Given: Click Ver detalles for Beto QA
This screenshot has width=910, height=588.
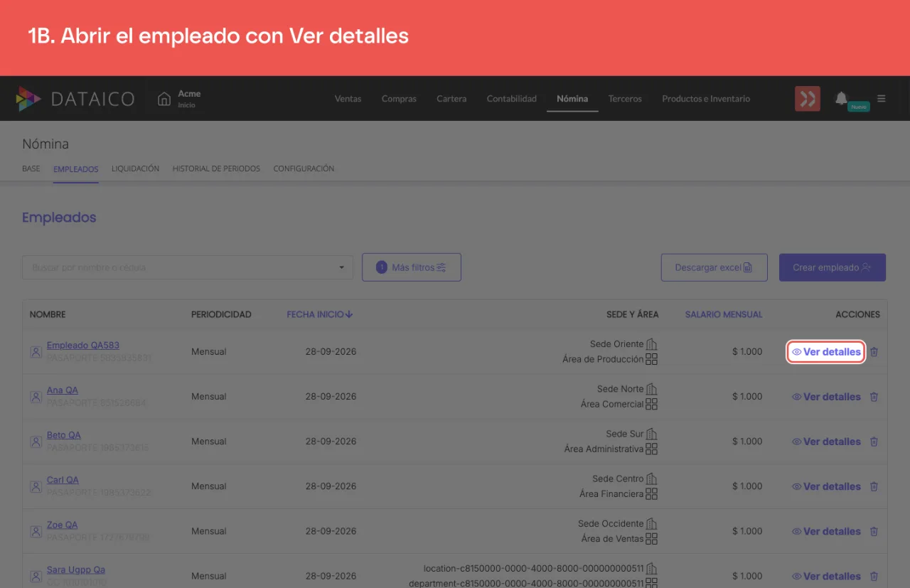Looking at the screenshot, I should pos(826,442).
